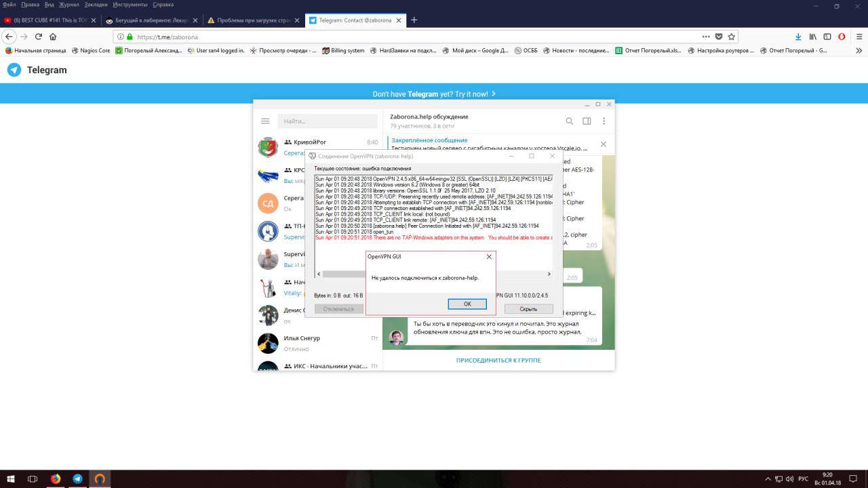The height and width of the screenshot is (488, 868).
Task: Click the Firefox taskbar icon
Action: coord(55,479)
